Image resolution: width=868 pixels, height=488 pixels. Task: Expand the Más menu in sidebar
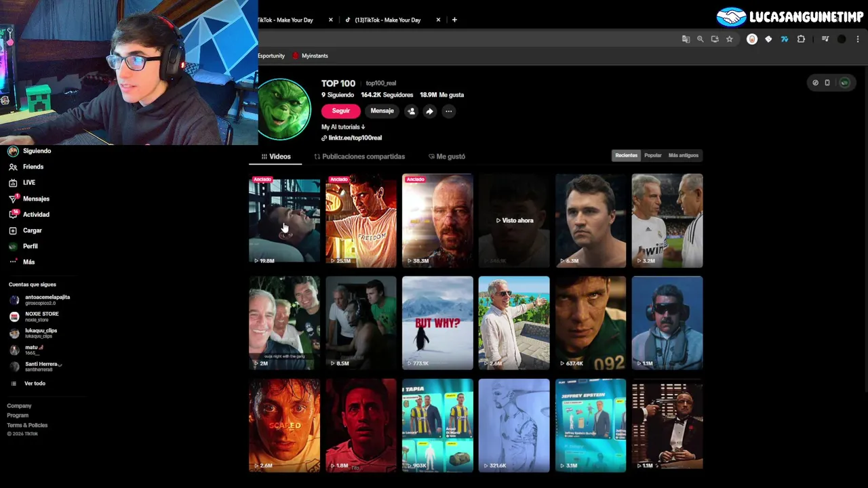[x=22, y=262]
